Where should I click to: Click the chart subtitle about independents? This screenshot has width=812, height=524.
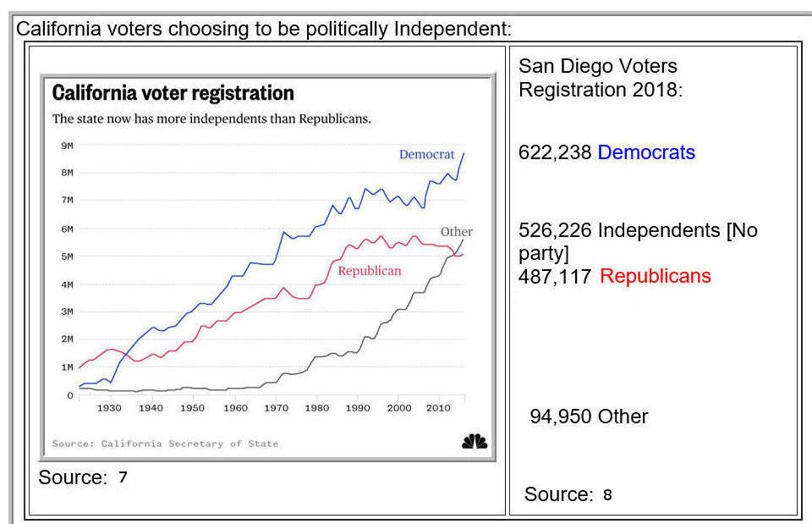[211, 119]
